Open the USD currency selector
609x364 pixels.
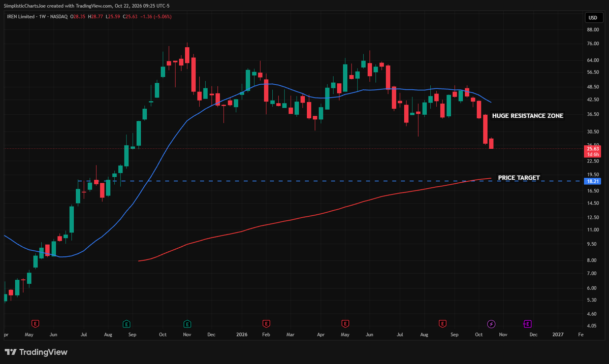click(593, 17)
